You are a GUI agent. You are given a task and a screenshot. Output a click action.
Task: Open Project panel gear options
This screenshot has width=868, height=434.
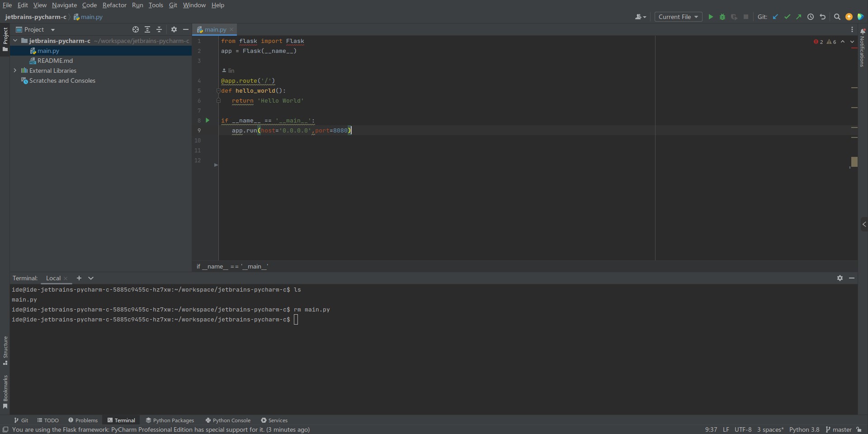click(174, 29)
